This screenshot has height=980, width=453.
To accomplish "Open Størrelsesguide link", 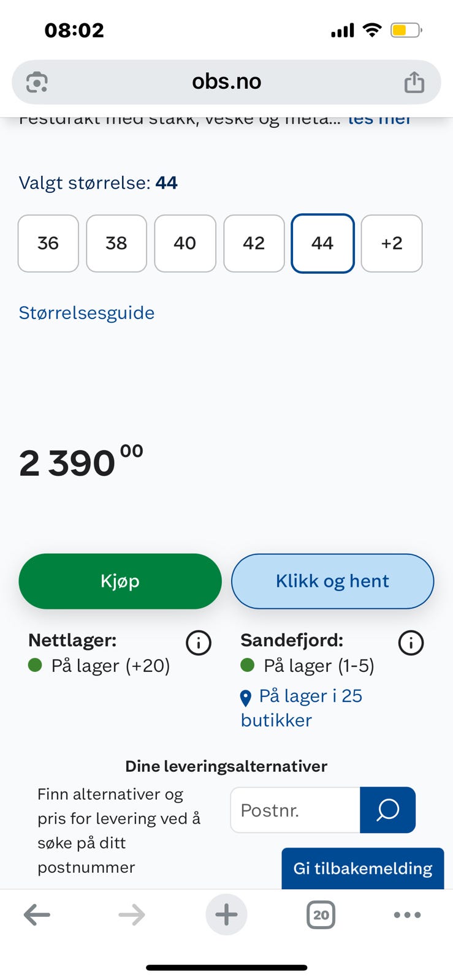I will (86, 313).
